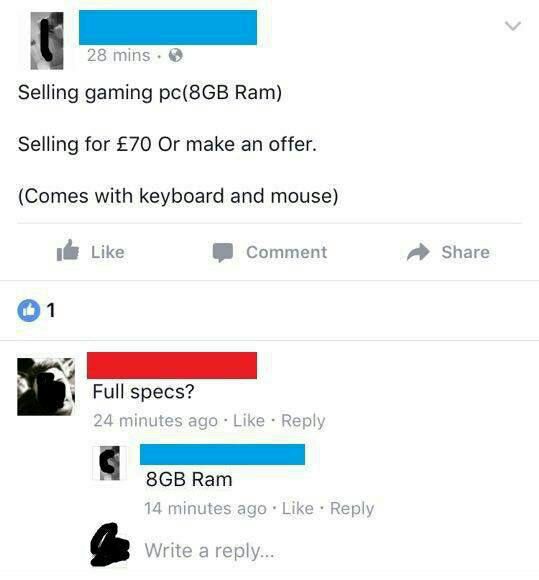Image resolution: width=539 pixels, height=580 pixels.
Task: Click the blue-redacted post author name
Action: click(168, 28)
